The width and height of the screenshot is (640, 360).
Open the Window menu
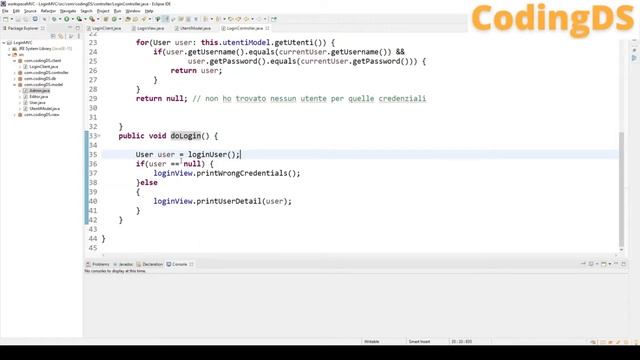click(132, 11)
